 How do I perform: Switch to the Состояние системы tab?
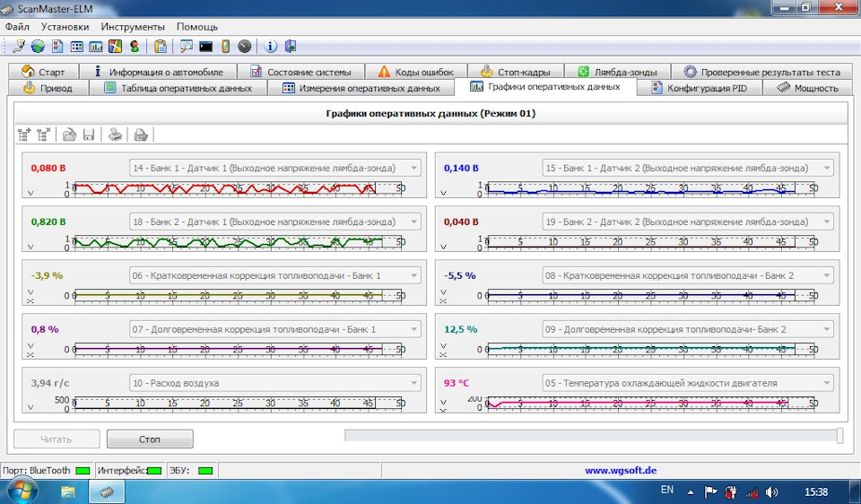click(301, 72)
